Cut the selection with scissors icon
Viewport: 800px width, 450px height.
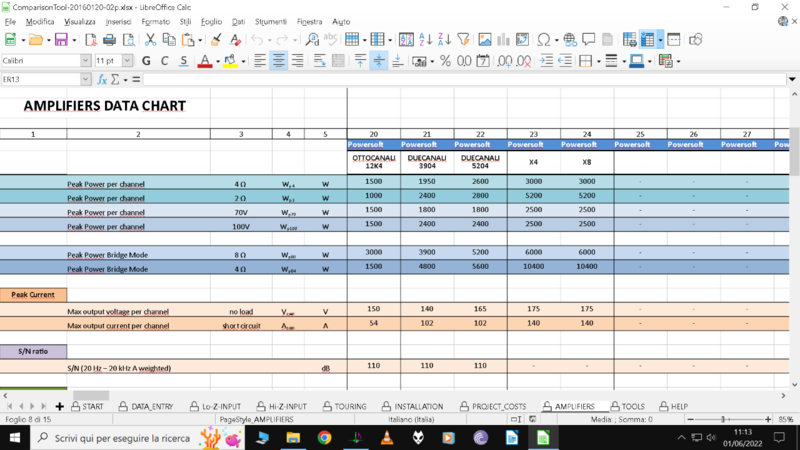coord(150,40)
